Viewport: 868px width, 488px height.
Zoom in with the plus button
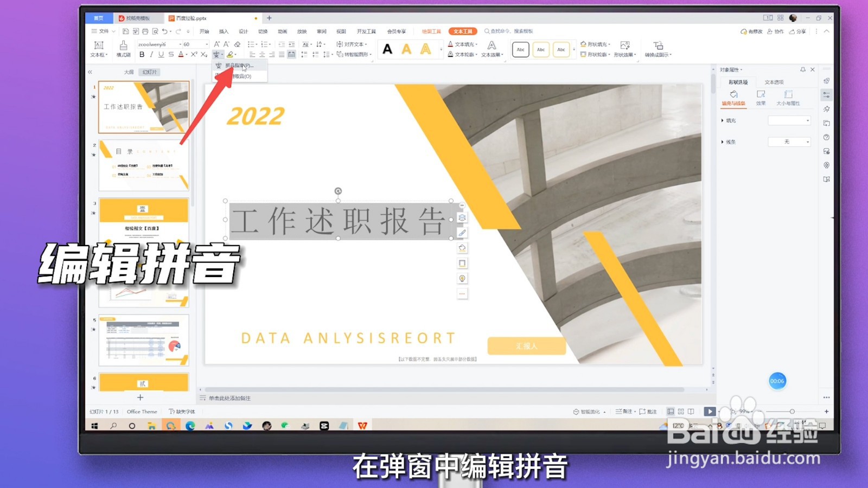coord(826,412)
